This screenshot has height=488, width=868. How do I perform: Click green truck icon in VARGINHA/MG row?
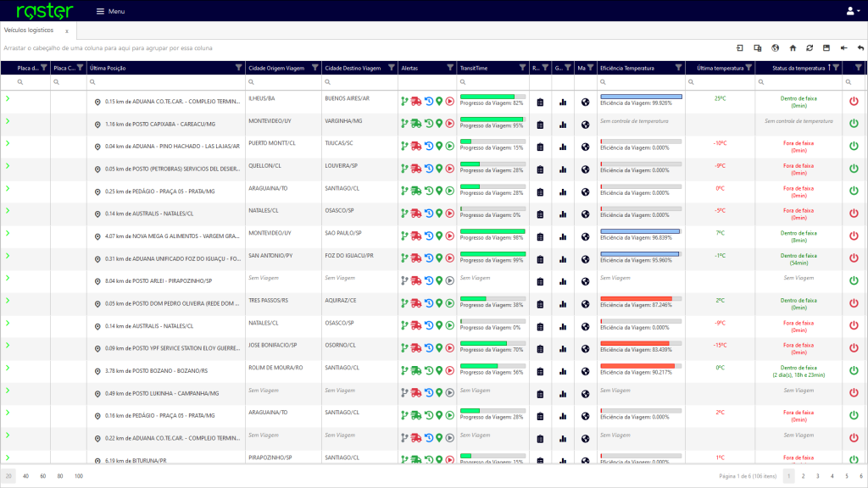(415, 124)
